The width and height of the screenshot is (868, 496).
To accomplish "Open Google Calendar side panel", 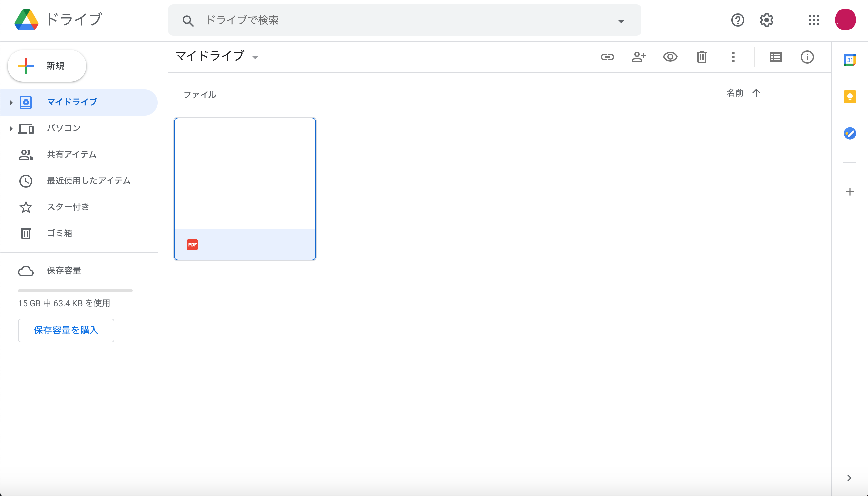I will tap(850, 60).
